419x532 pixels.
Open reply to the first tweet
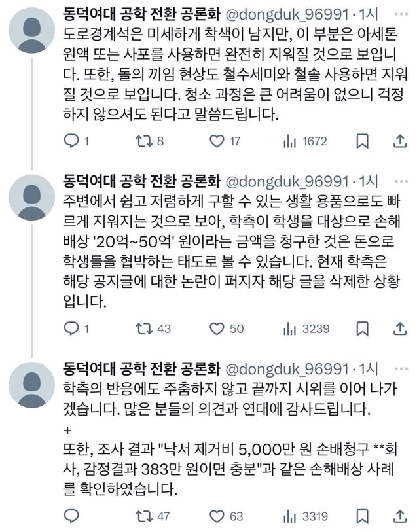click(72, 138)
